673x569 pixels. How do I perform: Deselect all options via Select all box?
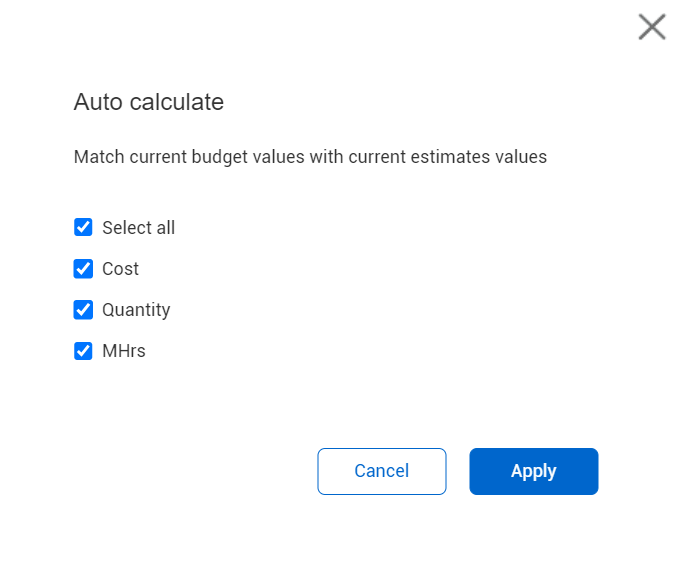click(83, 227)
